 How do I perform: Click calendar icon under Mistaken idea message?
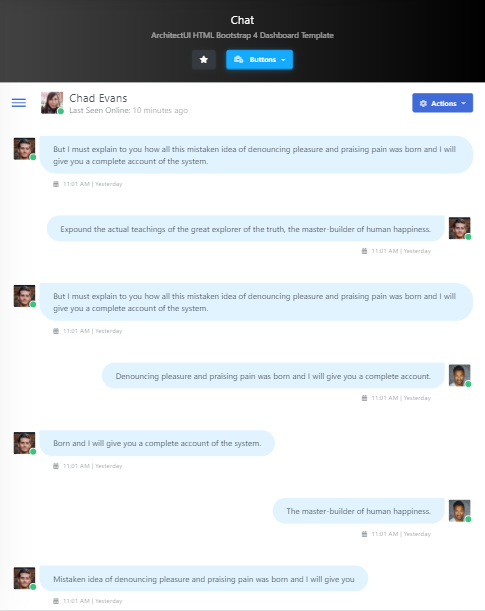click(x=56, y=601)
